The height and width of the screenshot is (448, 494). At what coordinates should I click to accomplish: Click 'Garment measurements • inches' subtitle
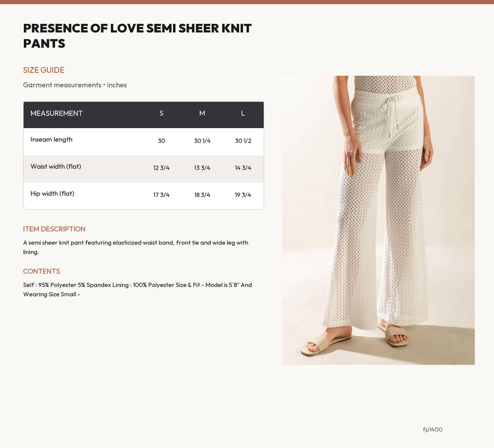click(75, 85)
